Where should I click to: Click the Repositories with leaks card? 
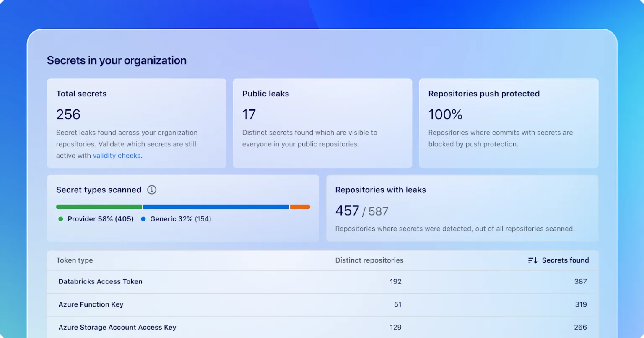point(461,208)
